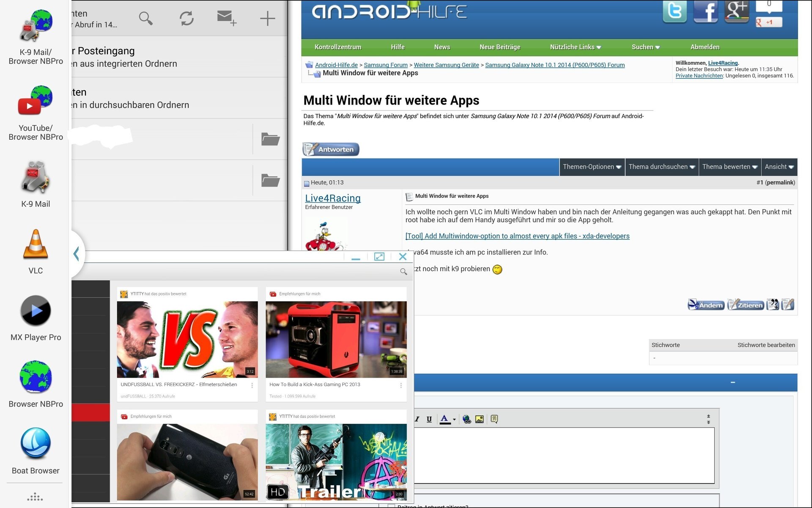Open the permalink of post #1
This screenshot has height=508, width=812.
[780, 182]
